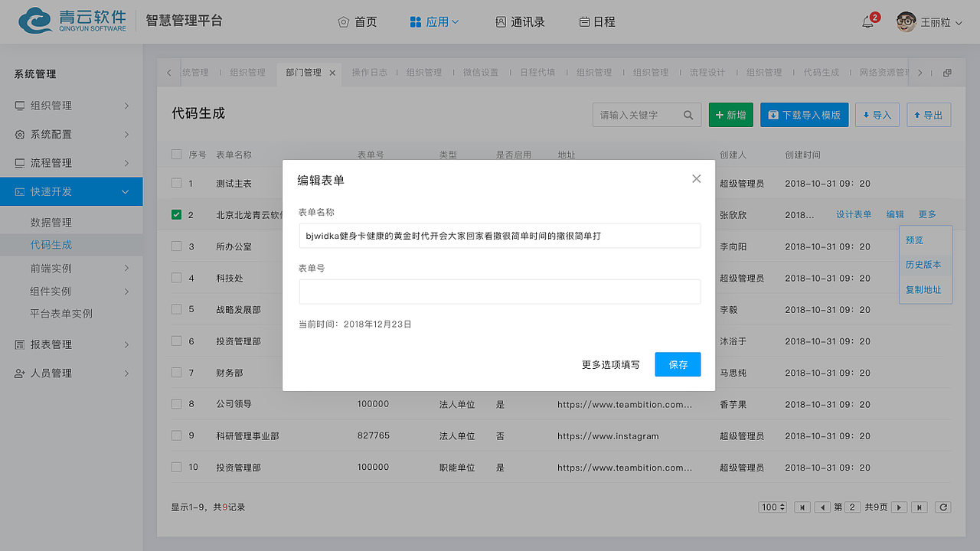
Task: Toggle the select-all header checkbox
Action: point(177,155)
